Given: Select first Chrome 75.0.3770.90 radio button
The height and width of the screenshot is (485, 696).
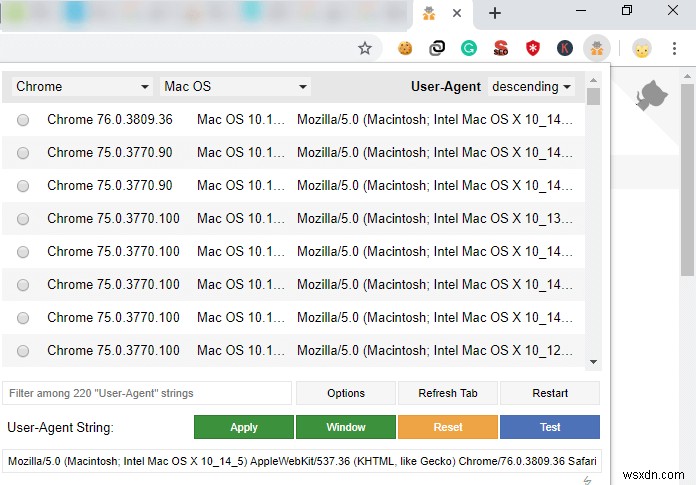Looking at the screenshot, I should 23,153.
